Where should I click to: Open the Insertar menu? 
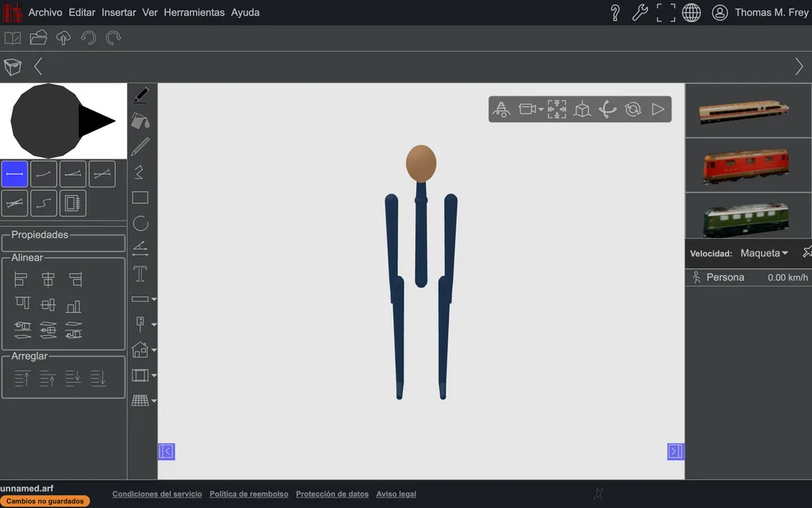click(x=119, y=13)
